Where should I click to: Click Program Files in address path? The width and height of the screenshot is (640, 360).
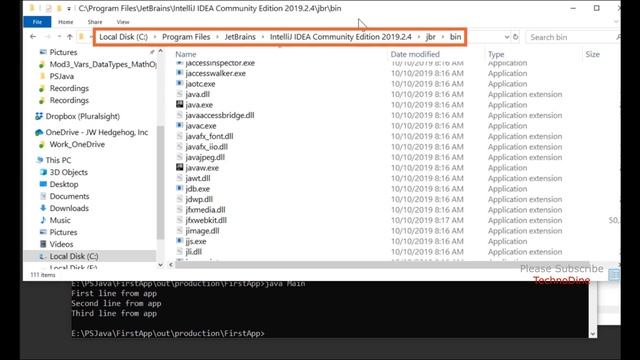pyautogui.click(x=186, y=37)
